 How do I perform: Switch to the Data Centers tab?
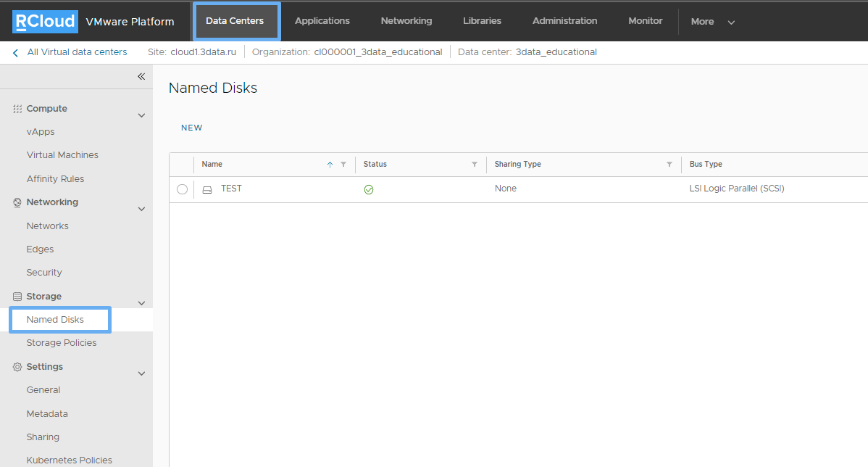tap(235, 21)
